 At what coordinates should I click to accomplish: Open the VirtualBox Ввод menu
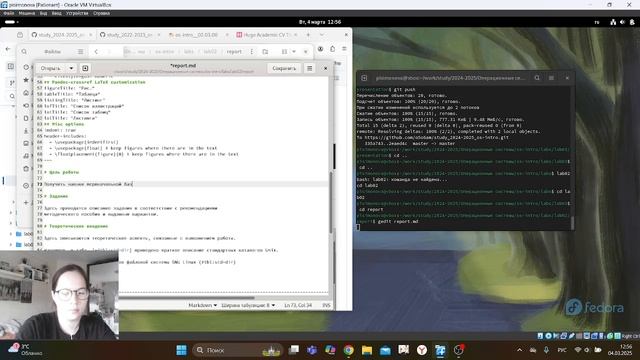point(56,13)
